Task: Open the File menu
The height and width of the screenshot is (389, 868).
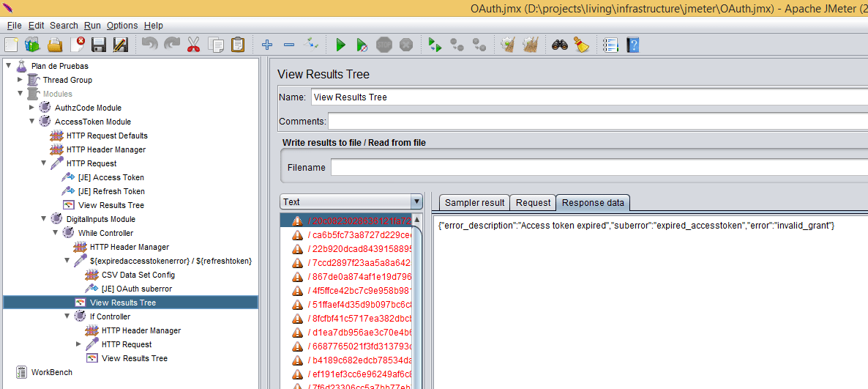Action: (15, 26)
